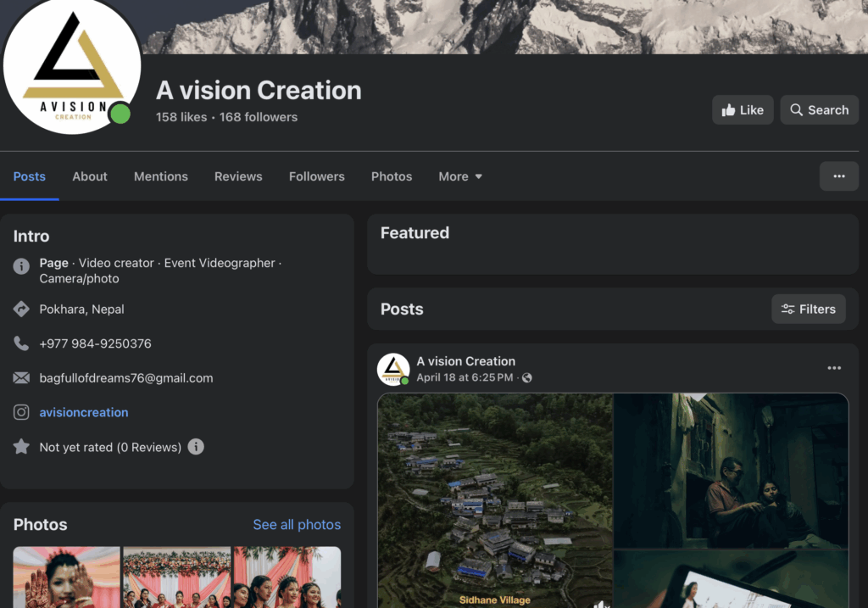
Task: Click the Pokhara, Nepal location text
Action: click(x=81, y=309)
